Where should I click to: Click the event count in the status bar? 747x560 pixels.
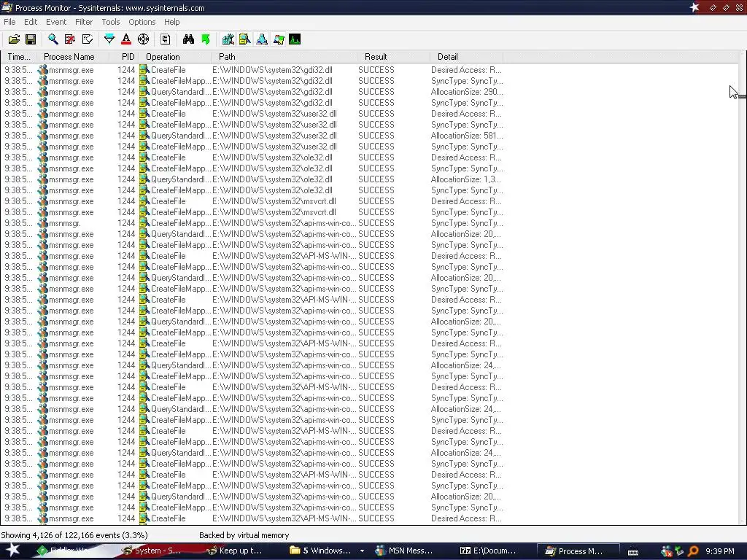(74, 535)
